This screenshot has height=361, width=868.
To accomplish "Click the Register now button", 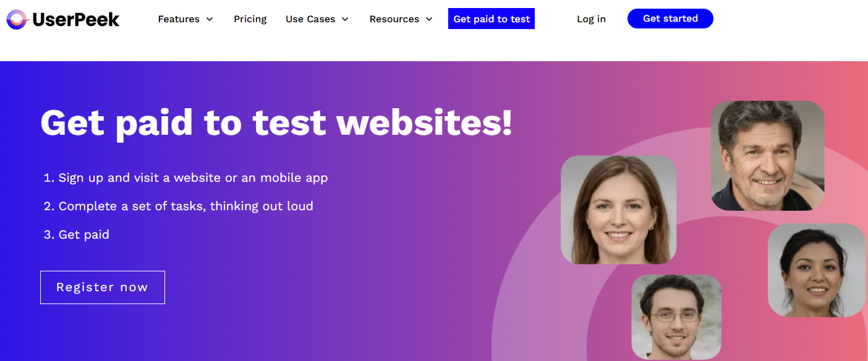I will point(103,287).
